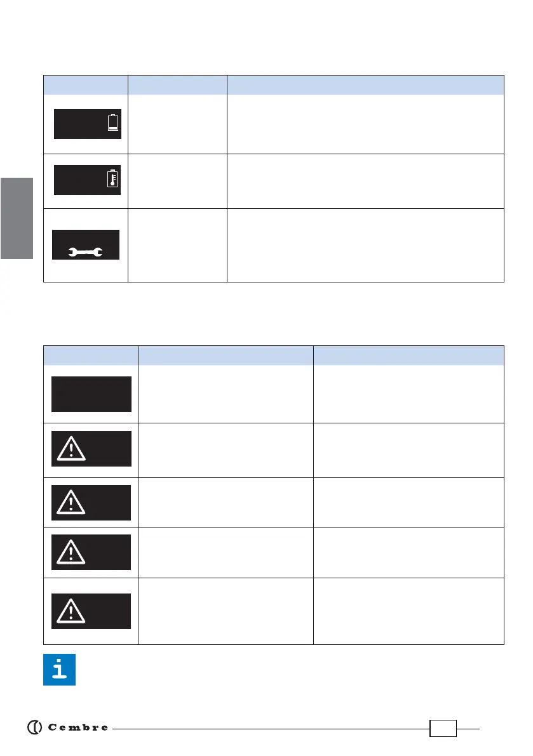Click the upper table's middle header cell
This screenshot has width=533, height=756.
coord(177,85)
